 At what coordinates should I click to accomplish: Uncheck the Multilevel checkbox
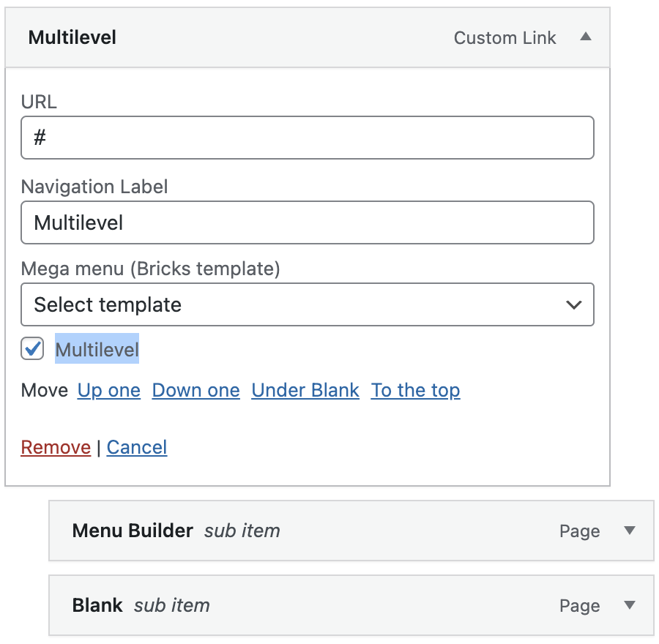coord(33,349)
